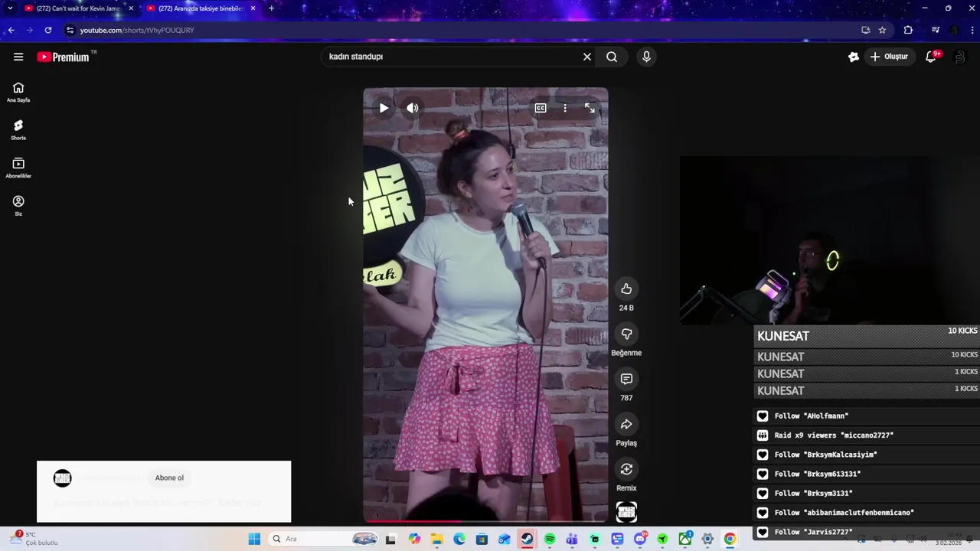Screen dimensions: 980x551
Task: Close the Aranızda taksiye tab
Action: pyautogui.click(x=253, y=8)
